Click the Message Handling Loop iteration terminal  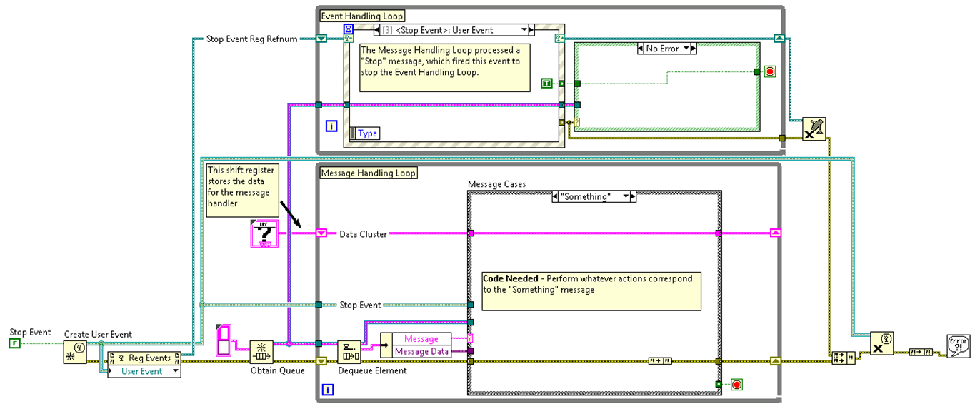point(328,390)
